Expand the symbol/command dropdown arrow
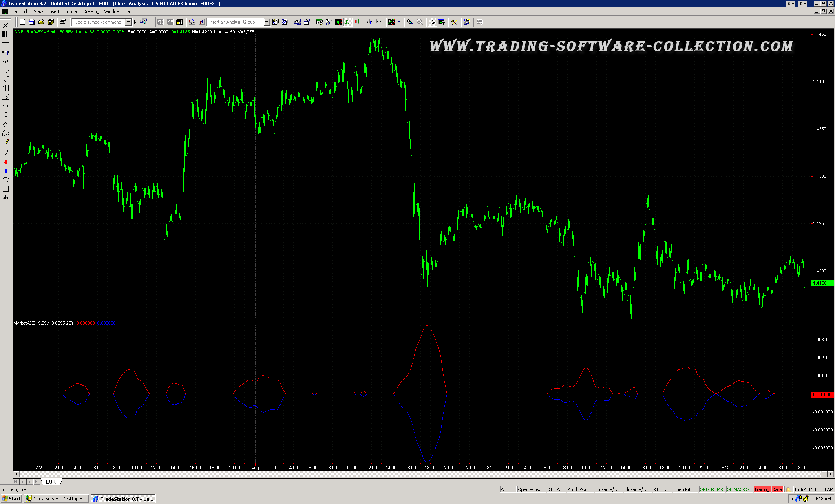 (128, 22)
